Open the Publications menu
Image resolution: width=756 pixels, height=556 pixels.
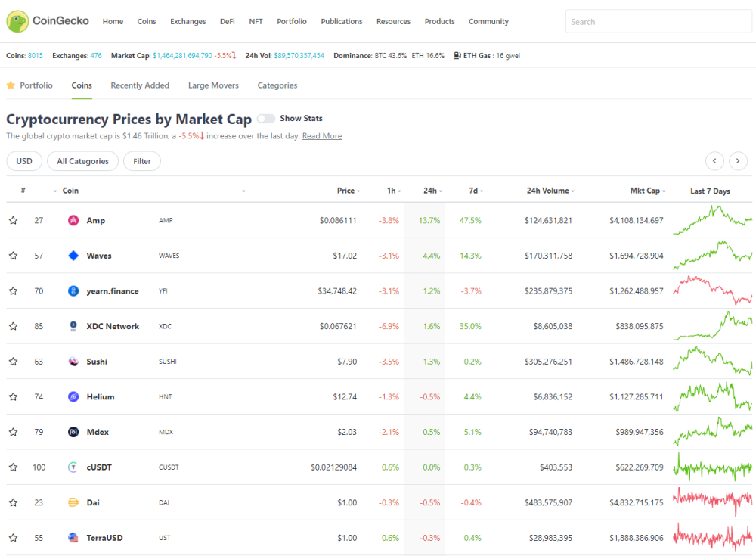tap(342, 21)
